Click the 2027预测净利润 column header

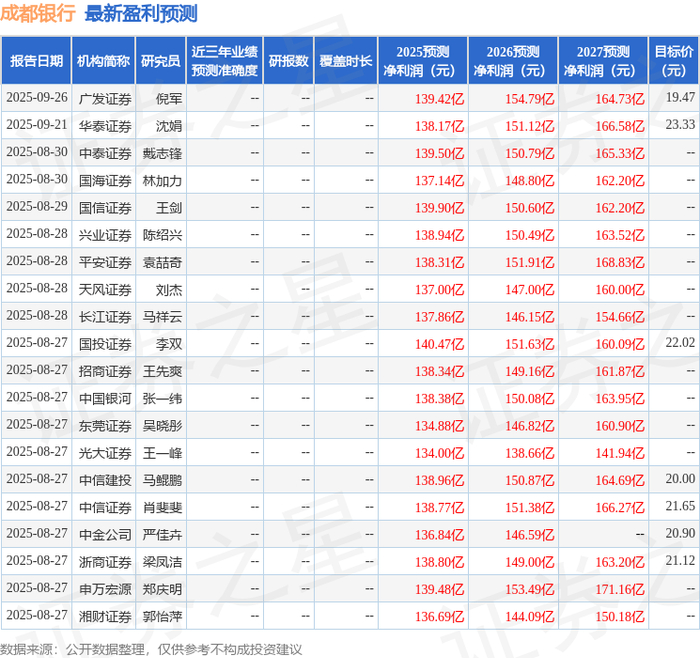[603, 61]
